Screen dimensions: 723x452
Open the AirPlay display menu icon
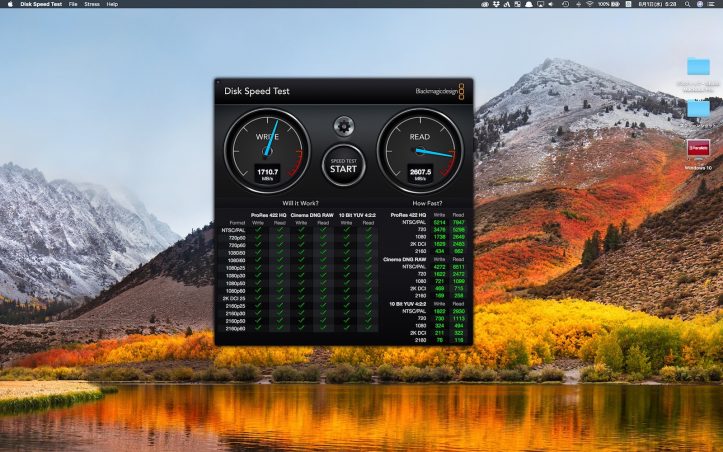[x=540, y=4]
